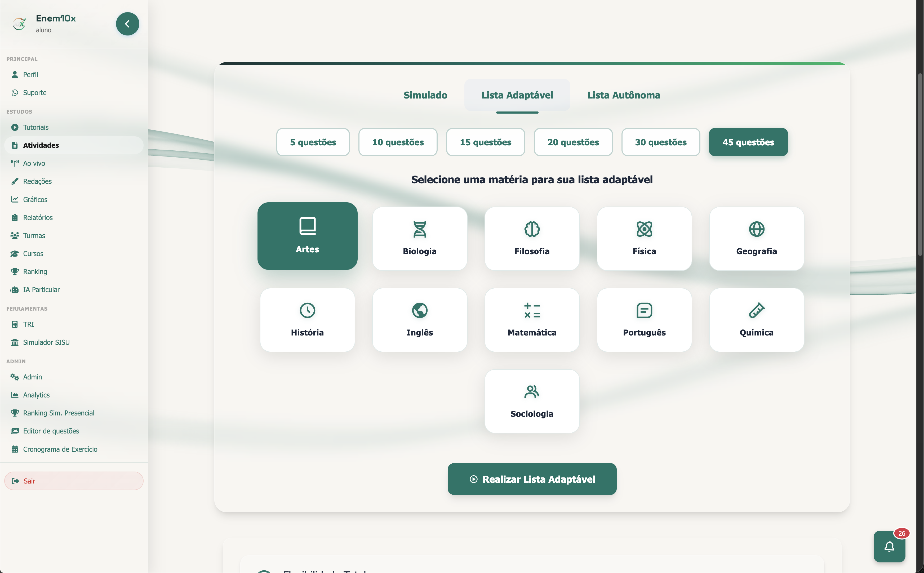Select the Biologia DNA icon card

point(419,238)
